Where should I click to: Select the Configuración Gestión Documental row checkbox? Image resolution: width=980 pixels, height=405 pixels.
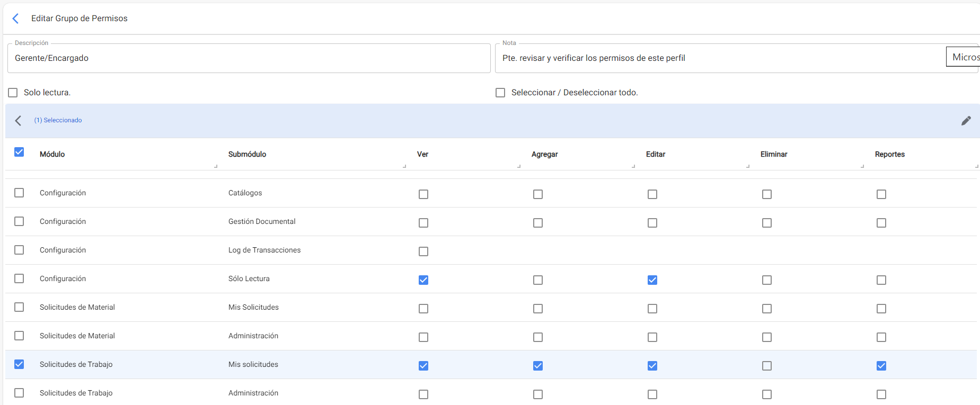19,221
